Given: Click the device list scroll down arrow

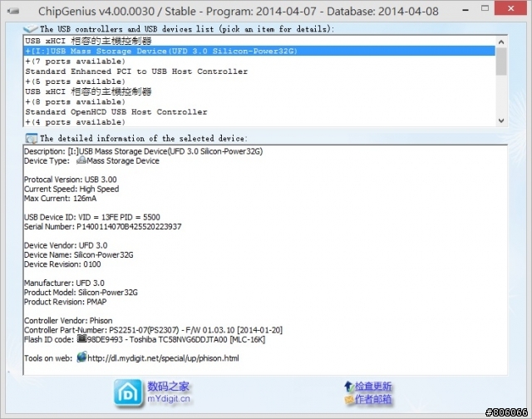Looking at the screenshot, I should pos(501,121).
